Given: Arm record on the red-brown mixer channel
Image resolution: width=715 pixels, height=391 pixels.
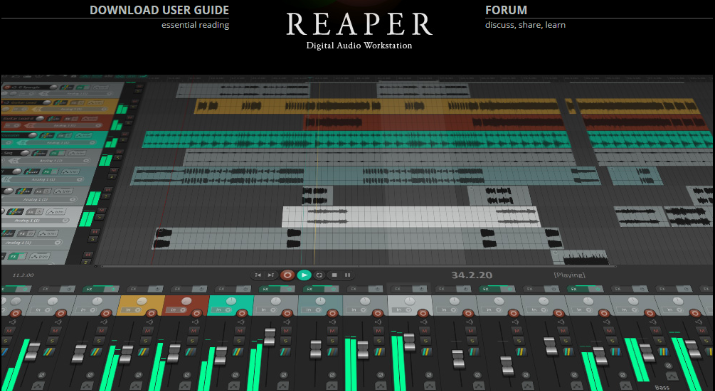Looking at the screenshot, I should [x=197, y=313].
